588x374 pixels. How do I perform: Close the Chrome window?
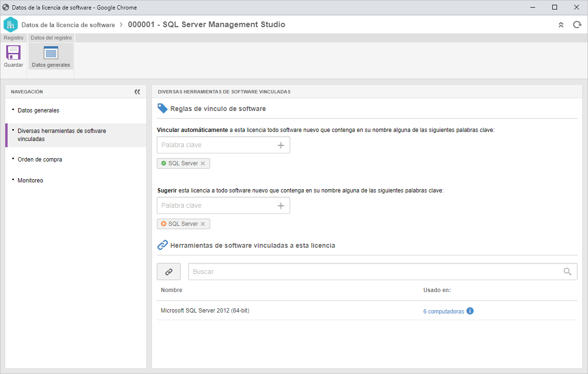pyautogui.click(x=577, y=7)
